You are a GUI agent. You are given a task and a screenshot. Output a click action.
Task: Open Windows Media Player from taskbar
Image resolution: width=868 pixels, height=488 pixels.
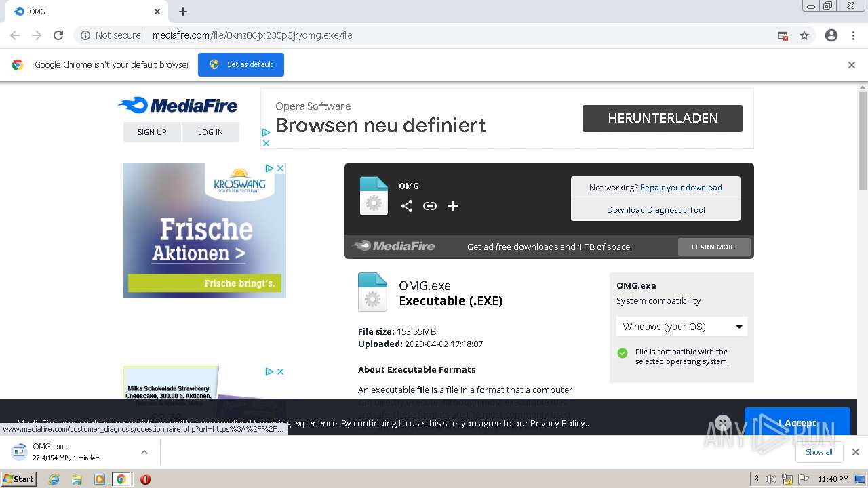tap(100, 479)
